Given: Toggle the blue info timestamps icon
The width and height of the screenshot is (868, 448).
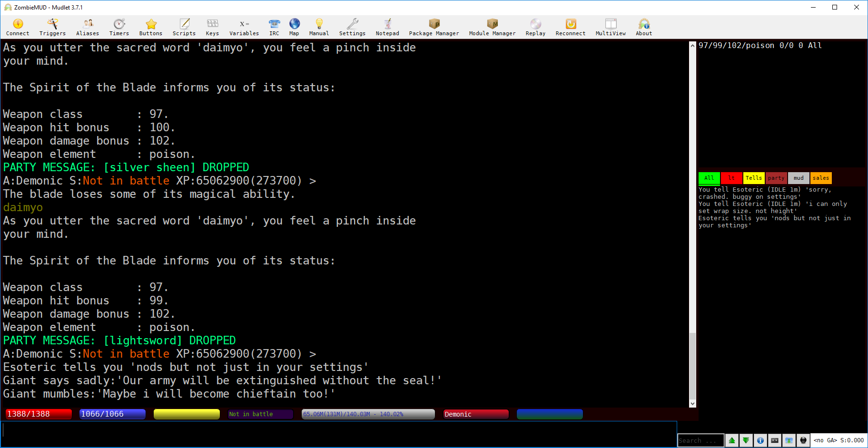Looking at the screenshot, I should pos(760,440).
